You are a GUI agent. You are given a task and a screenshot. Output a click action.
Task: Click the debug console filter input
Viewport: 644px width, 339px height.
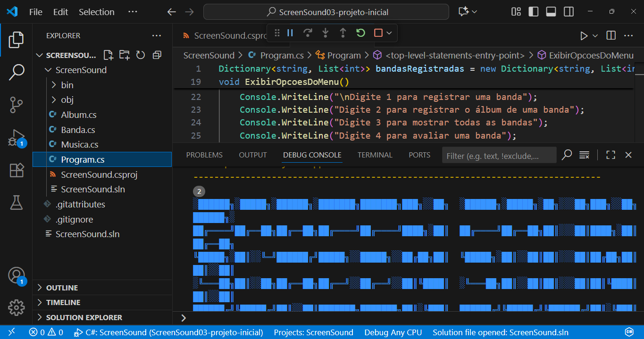(x=499, y=156)
